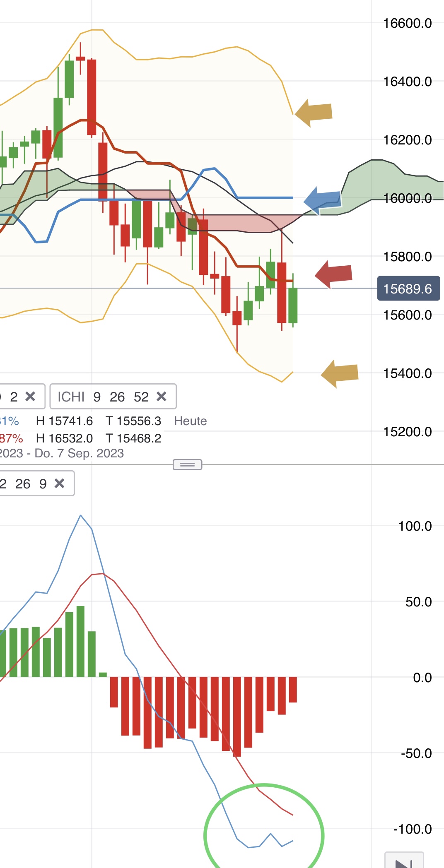Tap the 'Heute' label in the data row
Viewport: 444px width, 868px height.
coord(190,421)
